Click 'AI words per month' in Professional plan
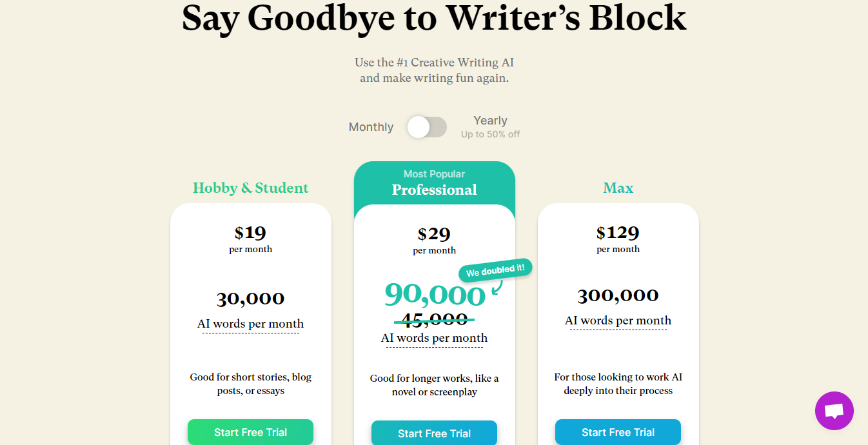Viewport: 868px width, 445px height. pyautogui.click(x=435, y=338)
